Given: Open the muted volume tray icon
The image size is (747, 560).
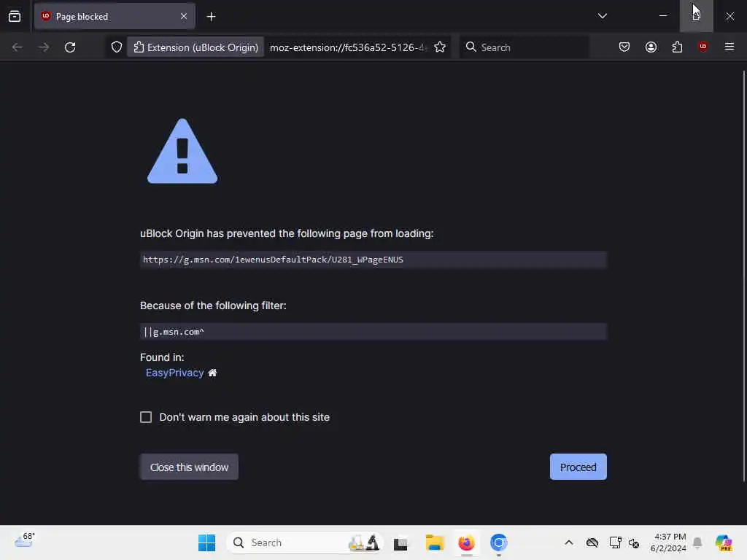Looking at the screenshot, I should (x=634, y=542).
